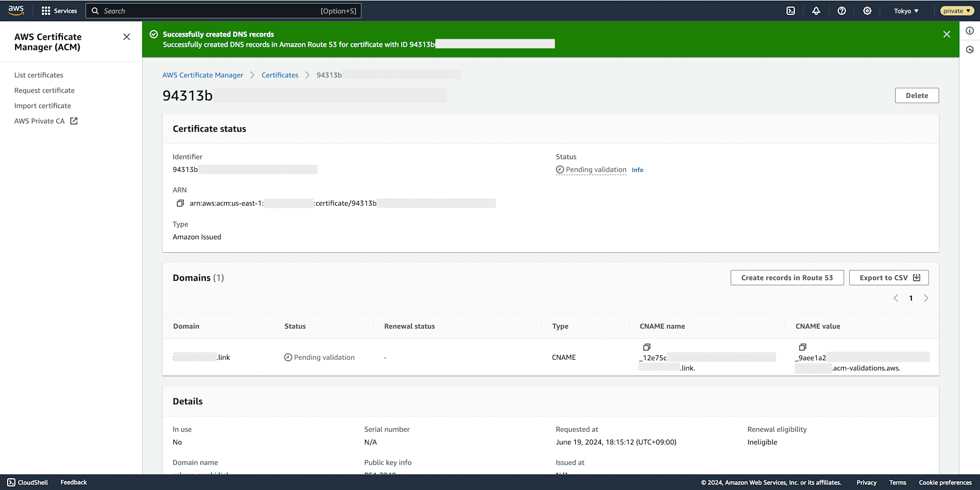Click the CNAME name column header
The image size is (980, 490).
tap(662, 326)
